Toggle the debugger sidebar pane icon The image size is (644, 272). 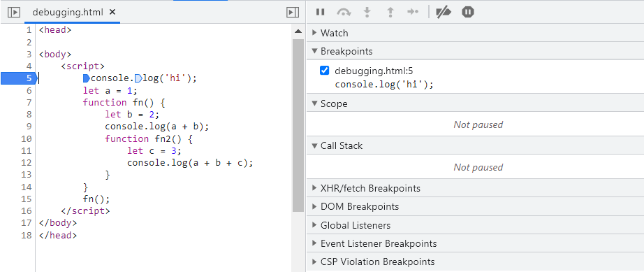tap(293, 13)
